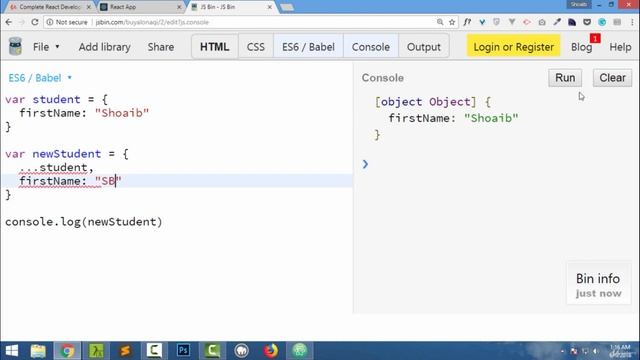Open the Help link
Viewport: 640px width, 360px height.
tap(620, 47)
